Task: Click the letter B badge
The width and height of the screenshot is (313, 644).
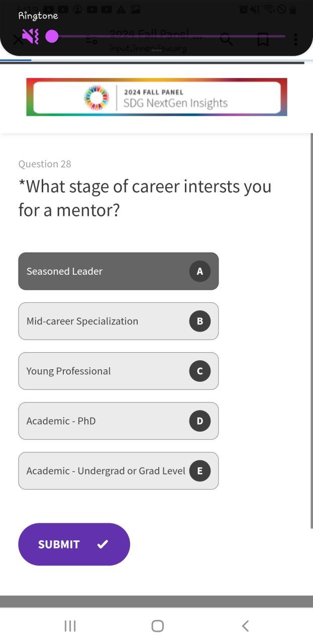Action: (199, 321)
